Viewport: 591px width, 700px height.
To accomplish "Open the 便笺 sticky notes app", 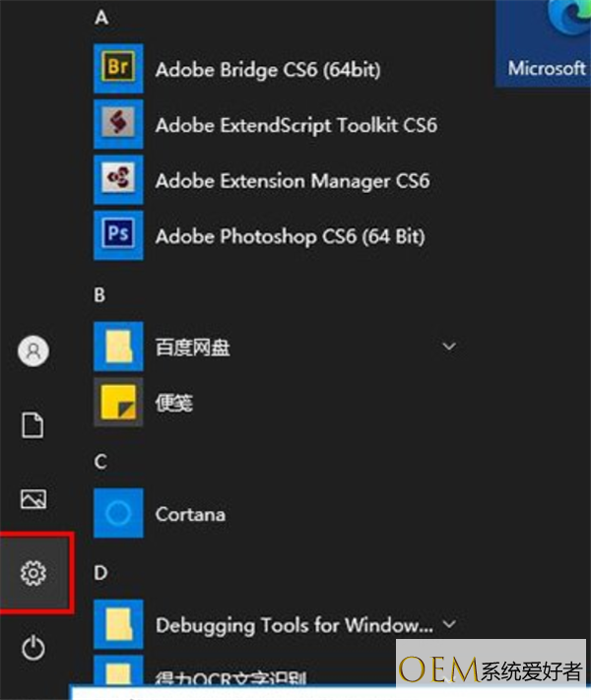I will pos(173,403).
